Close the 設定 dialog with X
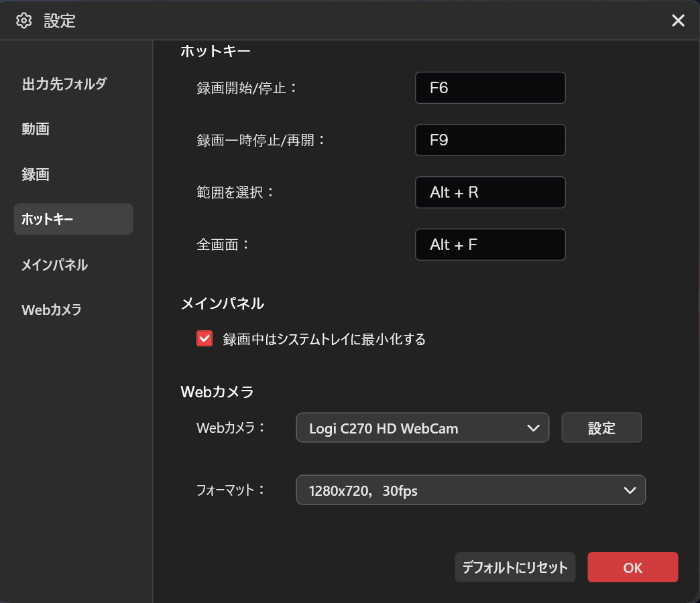The image size is (700, 603). click(x=678, y=21)
